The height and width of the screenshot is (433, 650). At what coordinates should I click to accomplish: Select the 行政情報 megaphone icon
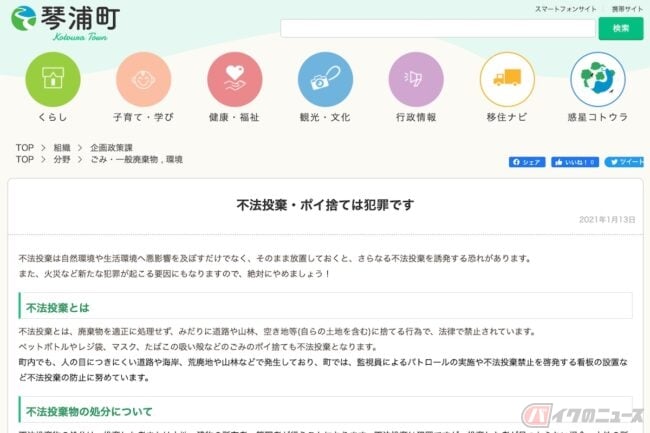[416, 79]
